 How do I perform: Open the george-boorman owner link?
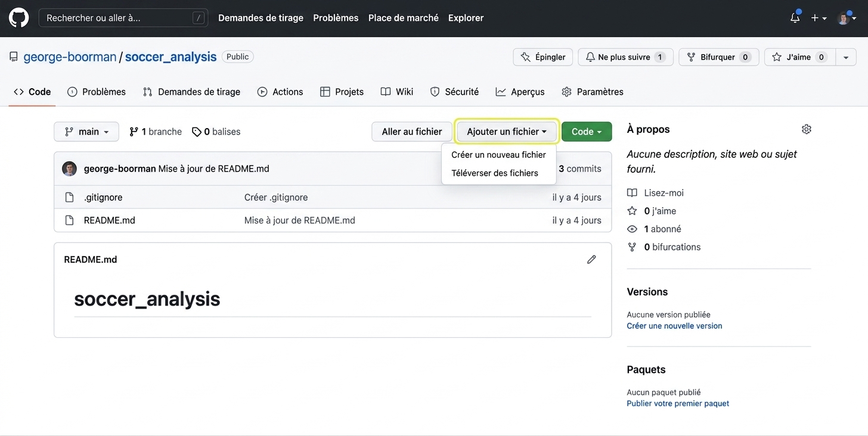(x=70, y=57)
